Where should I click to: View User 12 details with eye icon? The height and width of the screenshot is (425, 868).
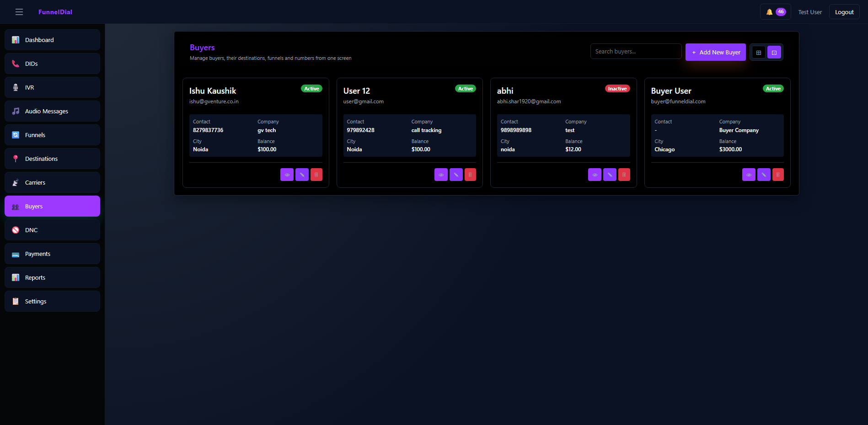pos(441,175)
